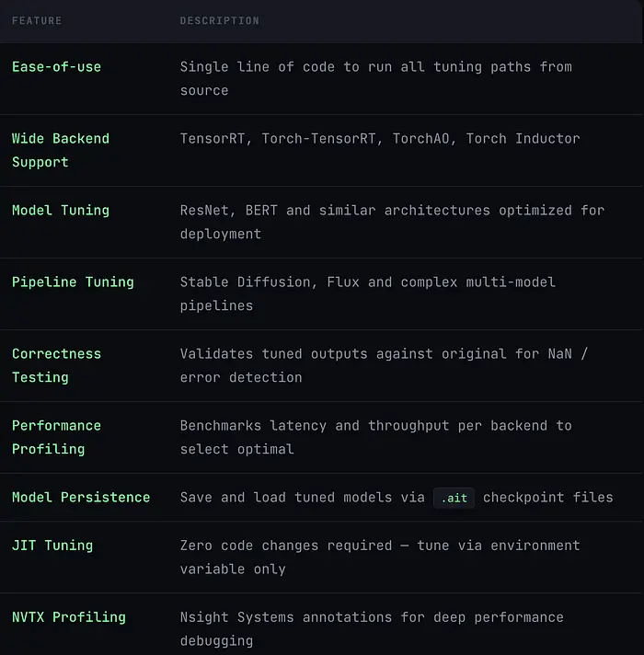The width and height of the screenshot is (644, 655).
Task: Click the 'Single line of code' description
Action: pyautogui.click(x=375, y=78)
